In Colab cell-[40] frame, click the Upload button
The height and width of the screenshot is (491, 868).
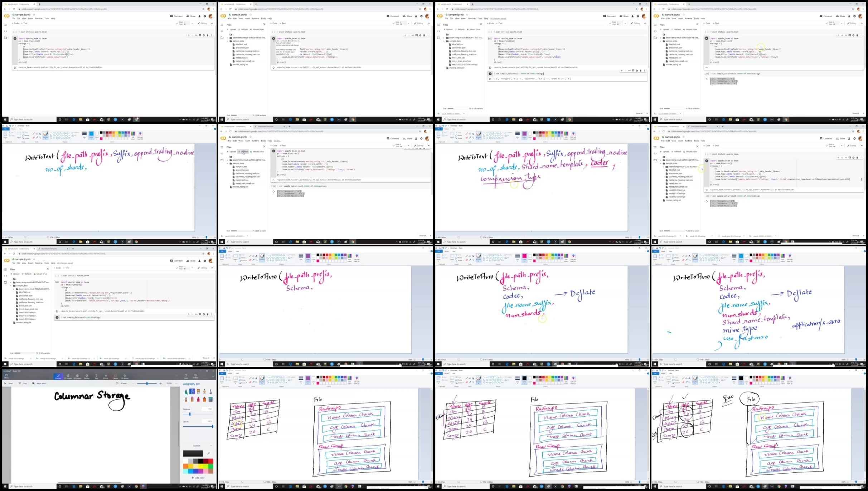15,274
